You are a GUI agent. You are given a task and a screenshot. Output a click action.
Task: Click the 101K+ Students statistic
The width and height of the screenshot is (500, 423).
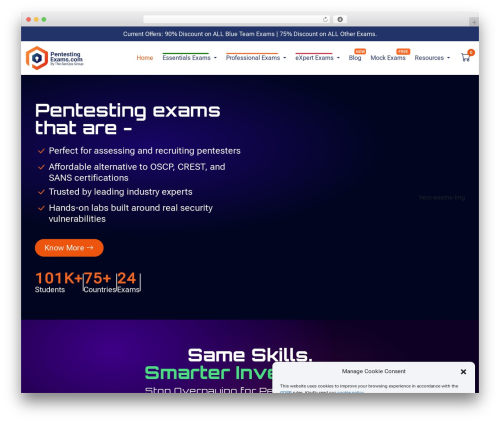(58, 282)
